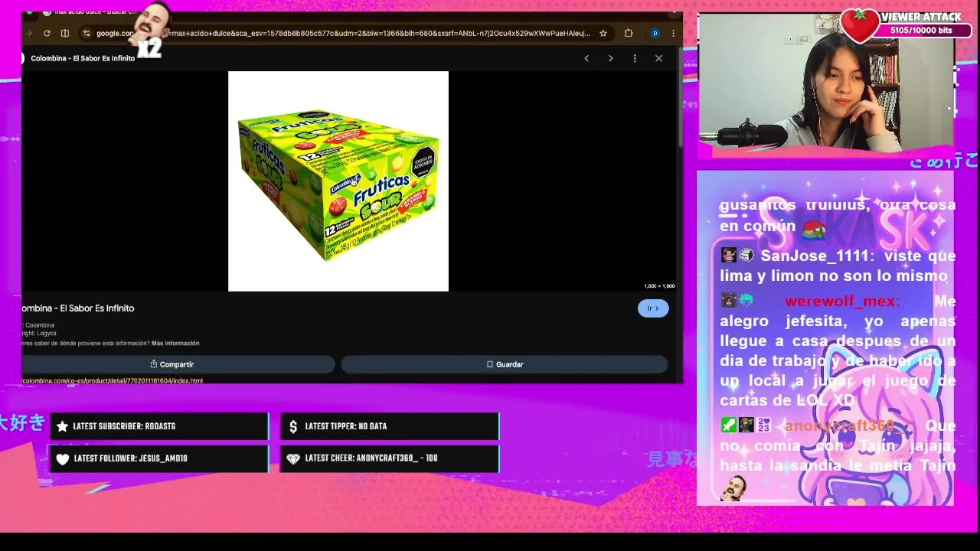
Task: Click the 'right: Logyca' copyright line
Action: 39,334
